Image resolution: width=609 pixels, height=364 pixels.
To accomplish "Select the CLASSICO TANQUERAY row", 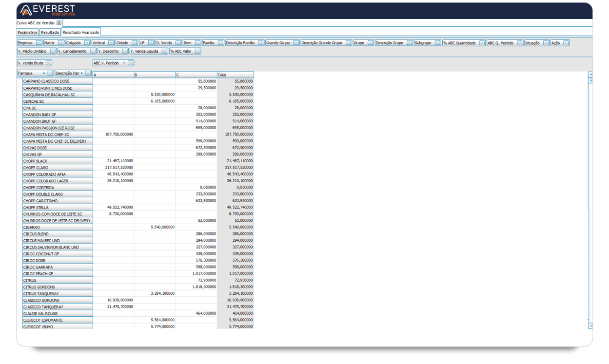I will coord(58,307).
